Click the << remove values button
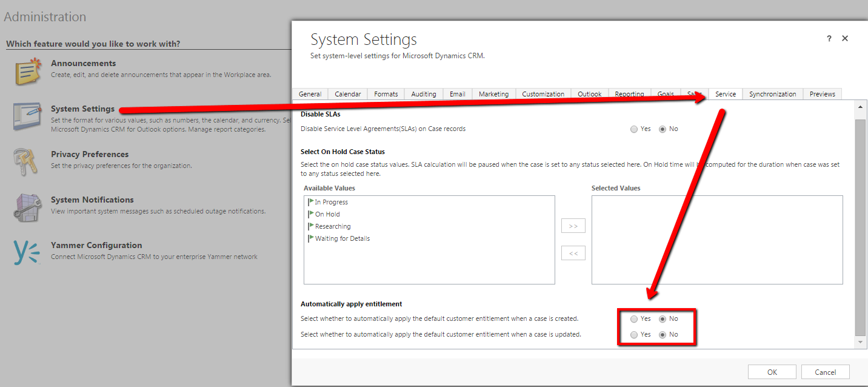 point(573,254)
